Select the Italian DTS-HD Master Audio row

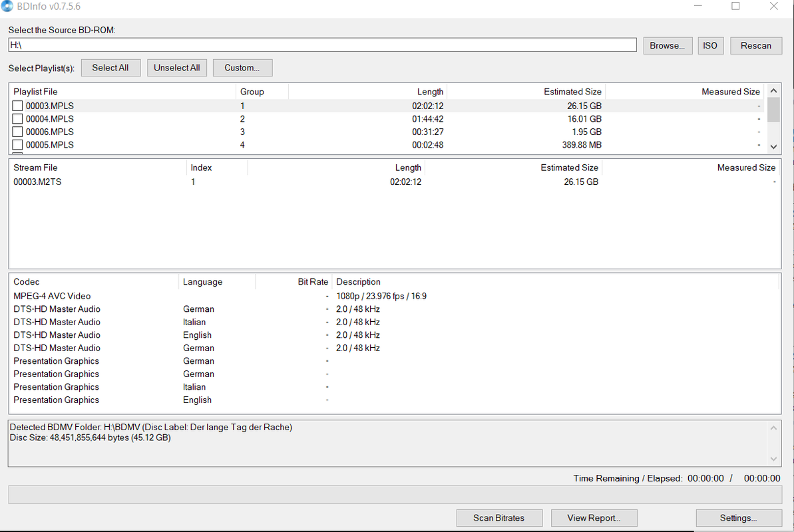coord(395,322)
